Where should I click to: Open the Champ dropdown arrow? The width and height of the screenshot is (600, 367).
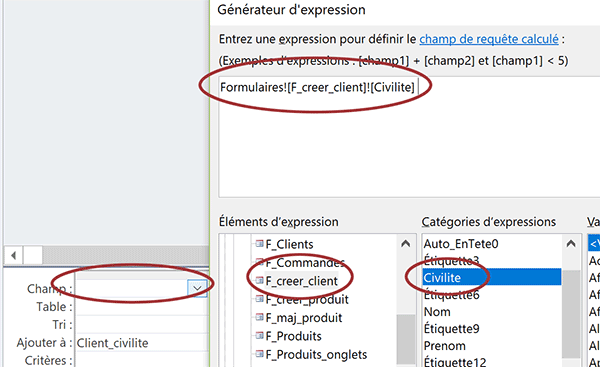pyautogui.click(x=197, y=288)
